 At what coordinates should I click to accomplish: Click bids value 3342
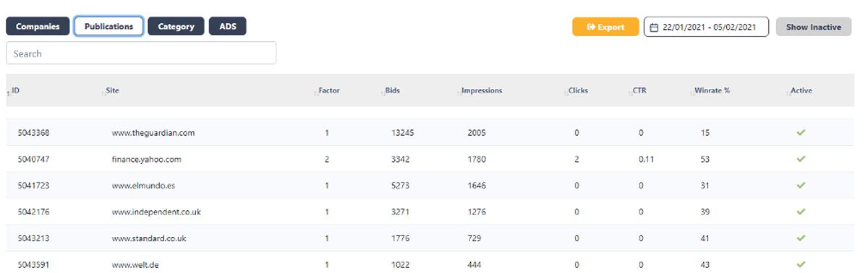pos(400,159)
